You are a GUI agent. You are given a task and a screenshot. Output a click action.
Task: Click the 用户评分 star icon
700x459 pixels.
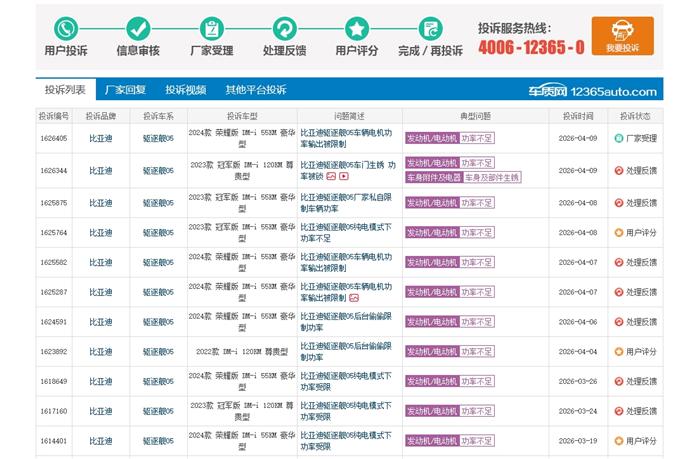(x=356, y=28)
